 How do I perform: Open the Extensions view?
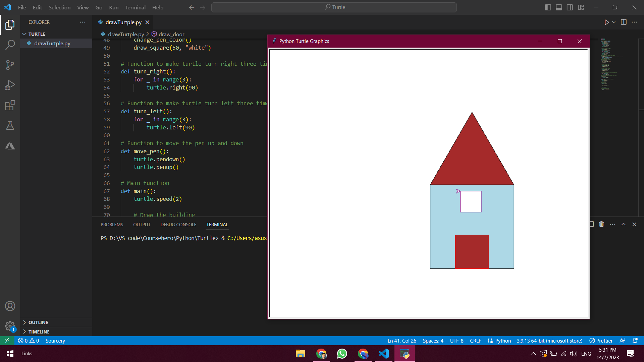click(x=10, y=105)
